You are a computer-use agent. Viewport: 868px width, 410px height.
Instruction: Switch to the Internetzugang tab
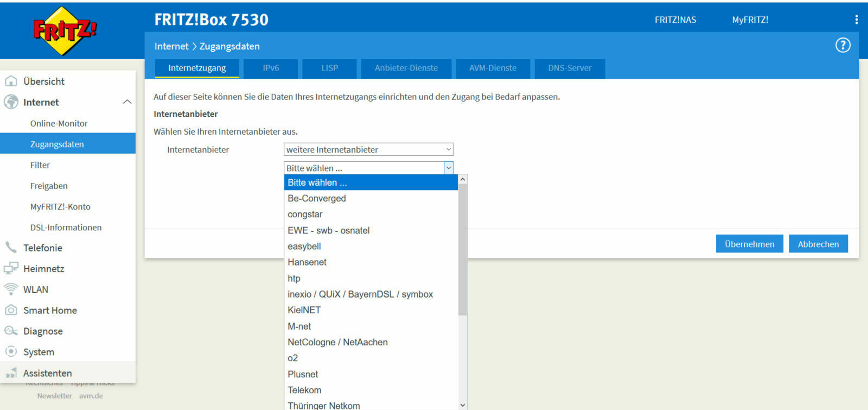coord(197,68)
